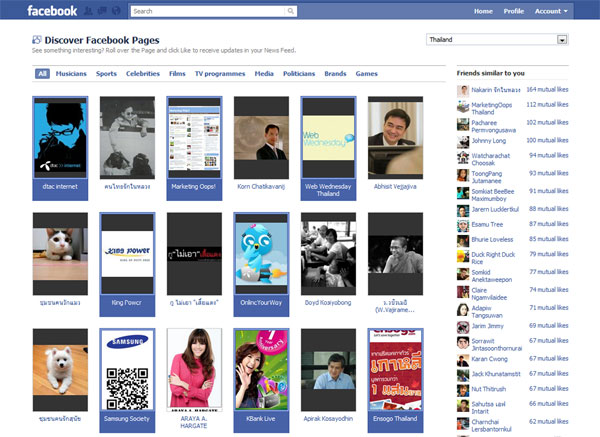
Task: Open Charnchai Lersbantornkul's name link
Action: pos(491,425)
